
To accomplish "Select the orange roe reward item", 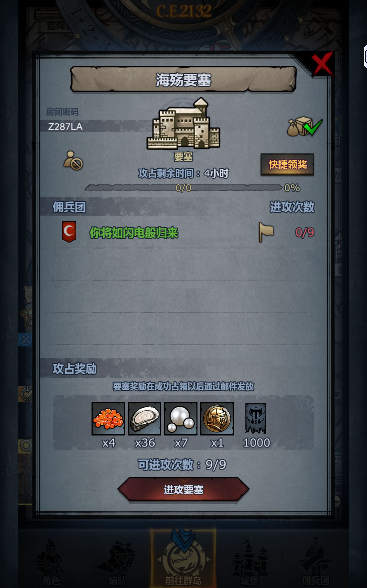I will click(x=108, y=418).
